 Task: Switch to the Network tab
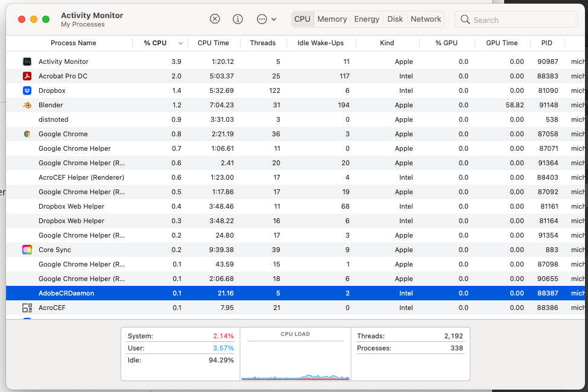[426, 19]
